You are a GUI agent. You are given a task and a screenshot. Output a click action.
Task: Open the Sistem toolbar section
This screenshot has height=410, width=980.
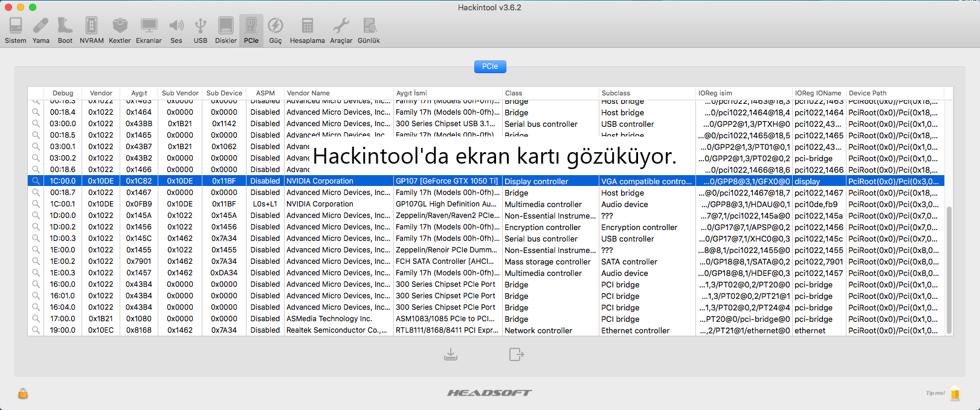(x=16, y=30)
